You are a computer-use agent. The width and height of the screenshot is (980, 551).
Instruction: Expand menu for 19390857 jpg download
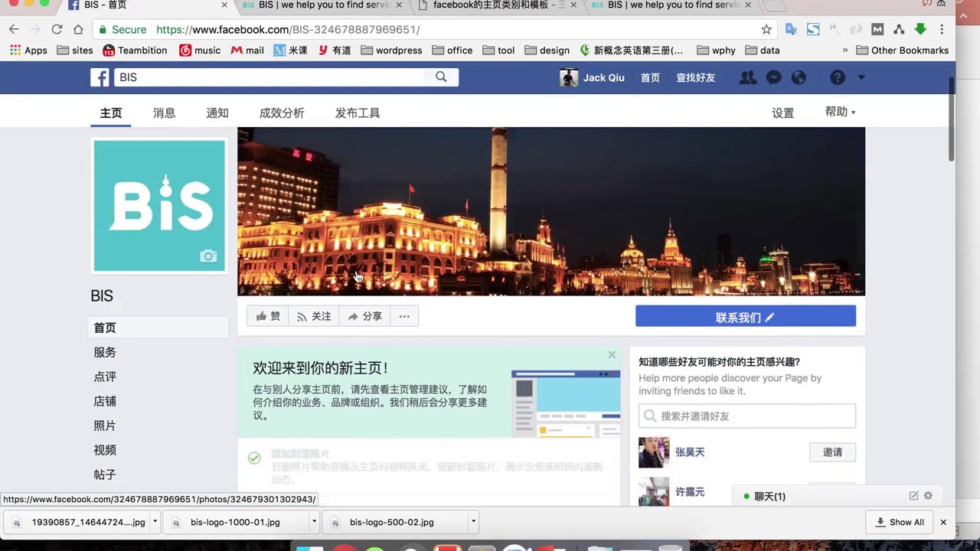pos(155,522)
